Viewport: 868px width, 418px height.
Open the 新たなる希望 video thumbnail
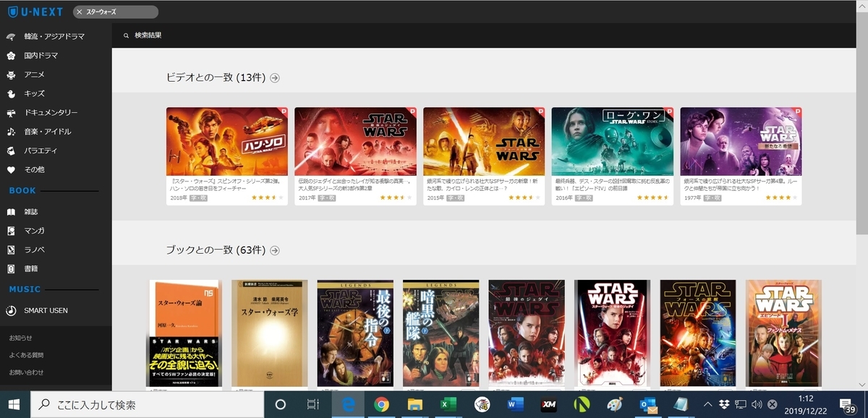[741, 141]
